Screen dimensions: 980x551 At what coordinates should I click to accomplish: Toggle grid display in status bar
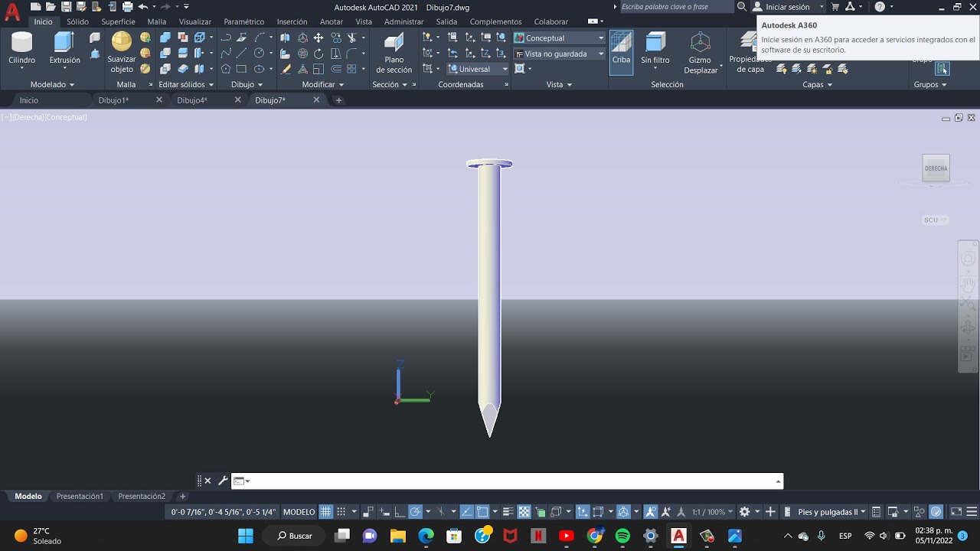325,512
